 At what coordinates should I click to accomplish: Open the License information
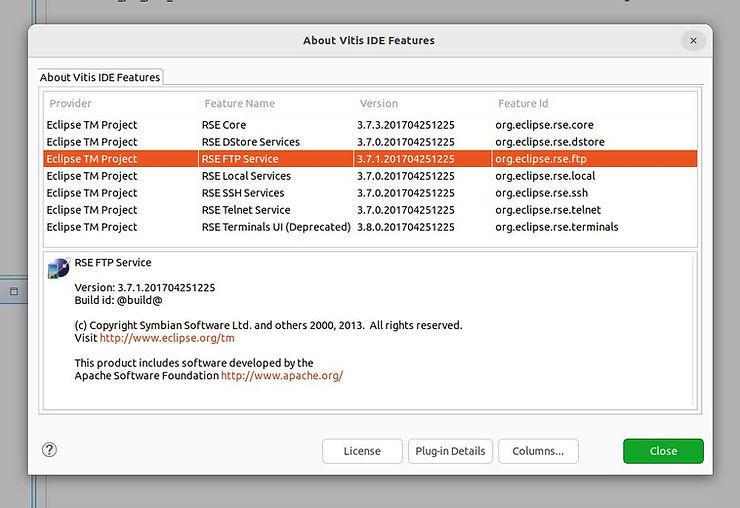click(362, 451)
